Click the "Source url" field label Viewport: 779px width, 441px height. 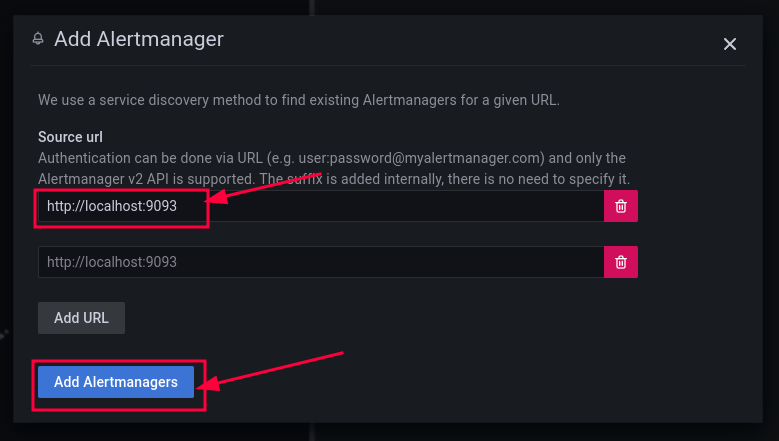point(70,137)
